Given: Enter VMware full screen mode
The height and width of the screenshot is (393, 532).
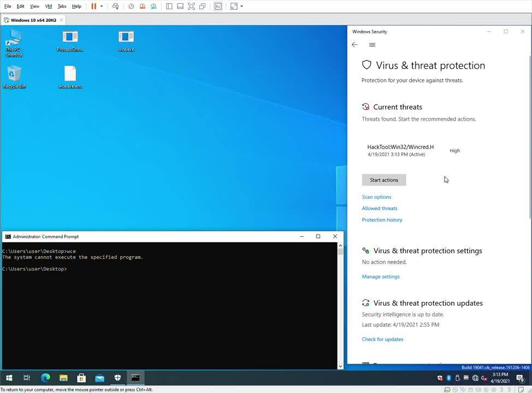Looking at the screenshot, I should [191, 7].
